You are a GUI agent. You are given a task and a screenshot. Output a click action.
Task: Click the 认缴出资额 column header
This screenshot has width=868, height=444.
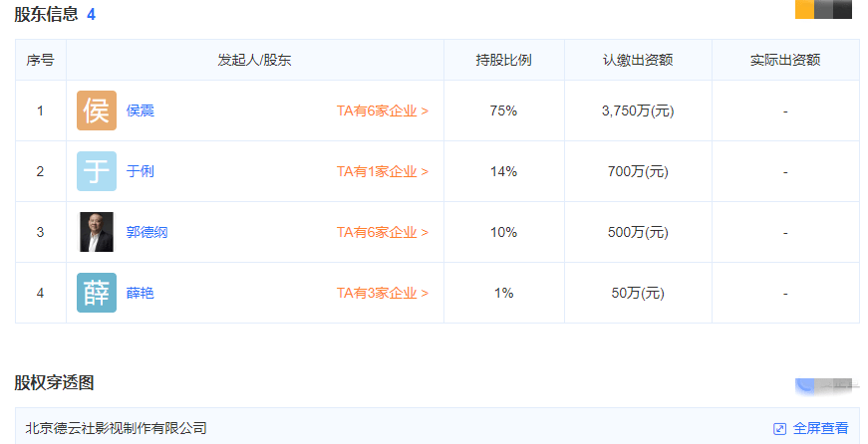(x=638, y=60)
